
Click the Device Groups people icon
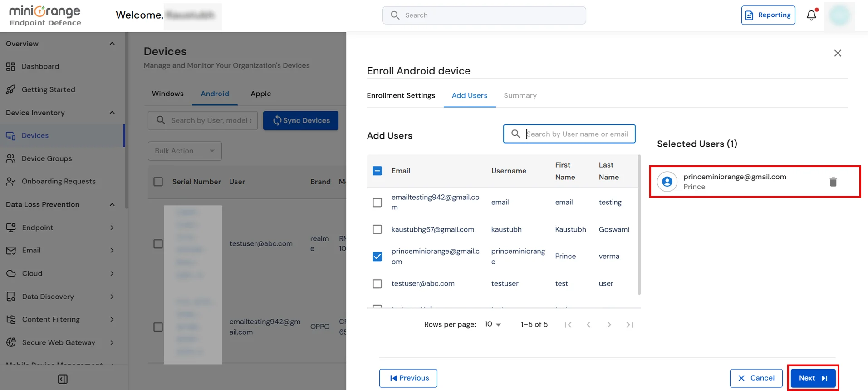(11, 158)
